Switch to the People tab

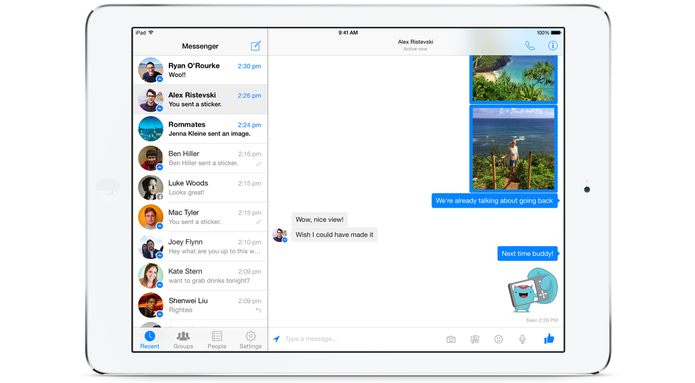click(217, 340)
